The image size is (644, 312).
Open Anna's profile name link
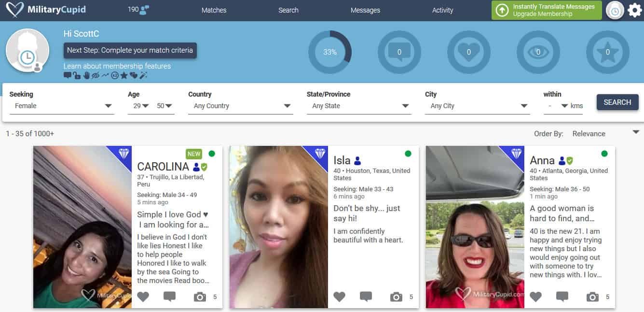543,160
